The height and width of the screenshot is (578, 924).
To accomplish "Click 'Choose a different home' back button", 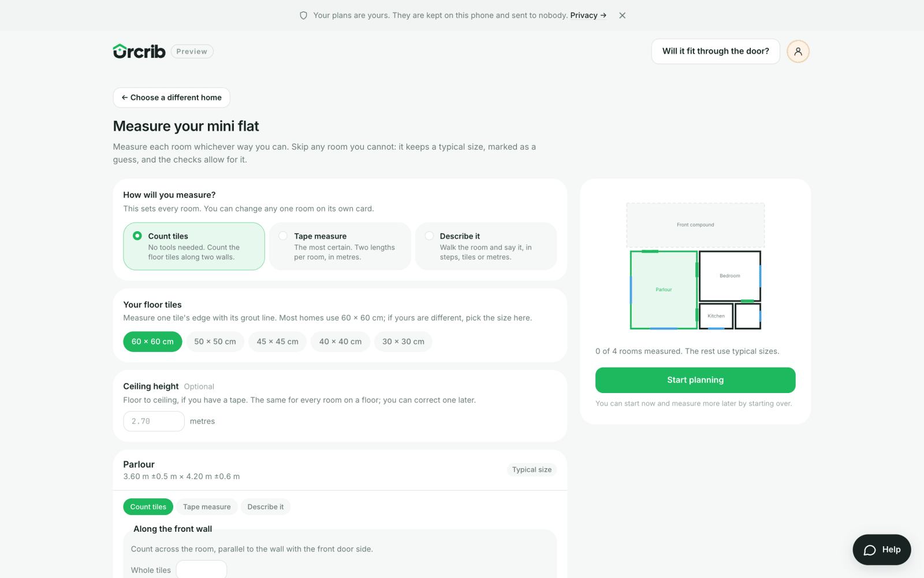I will (172, 98).
